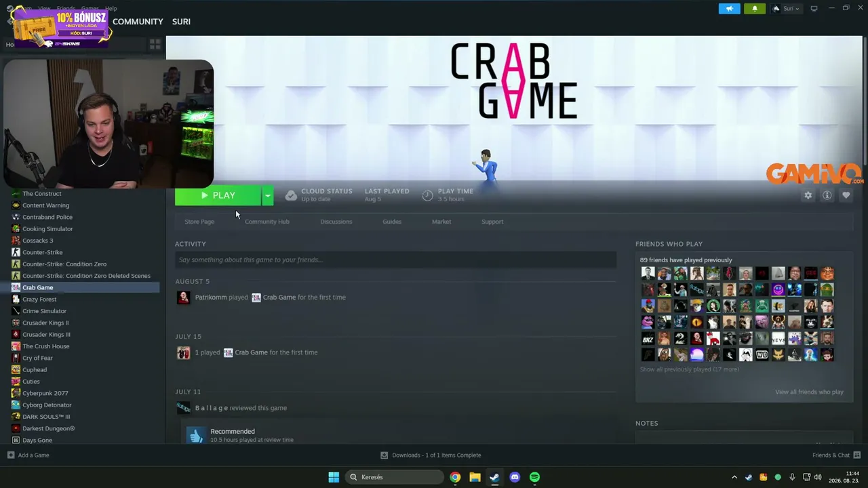Open Friends & Chat button

(x=837, y=455)
